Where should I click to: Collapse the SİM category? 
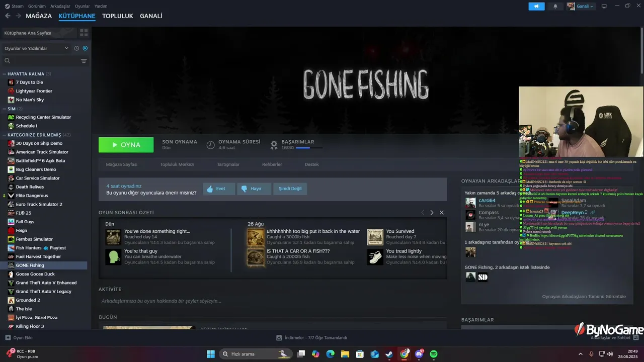pyautogui.click(x=5, y=109)
